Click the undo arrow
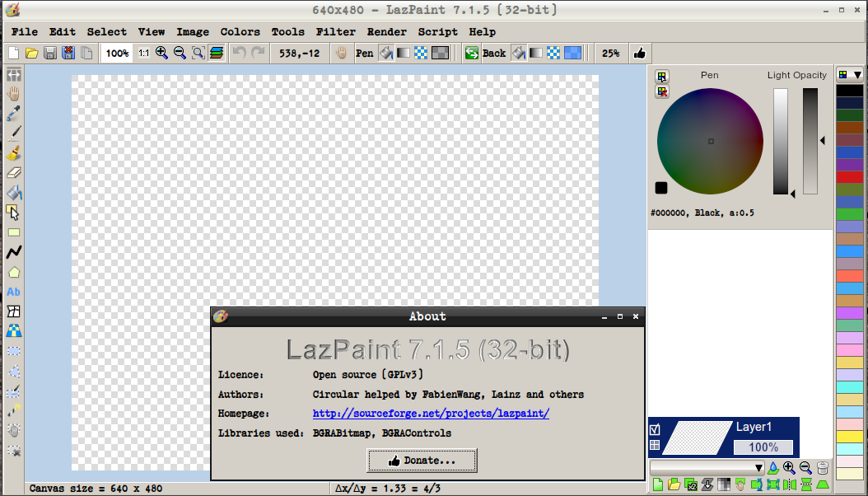The width and height of the screenshot is (868, 496). (239, 53)
